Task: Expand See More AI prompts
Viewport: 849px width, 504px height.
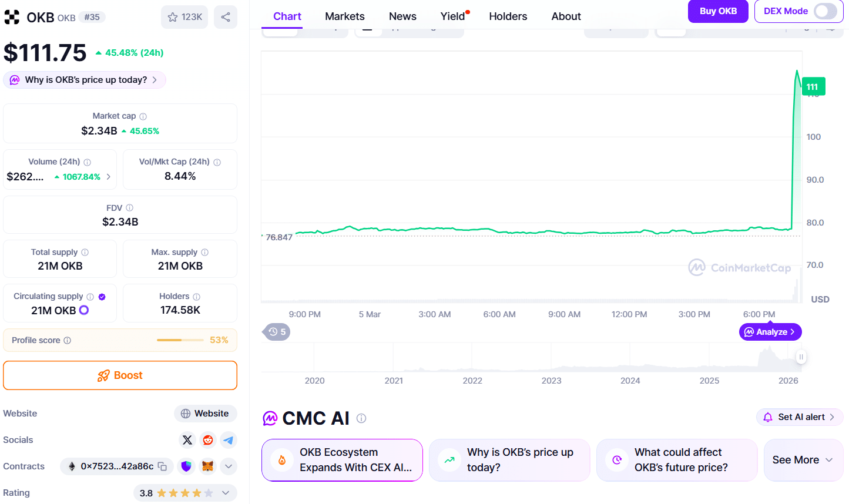Action: click(x=803, y=460)
